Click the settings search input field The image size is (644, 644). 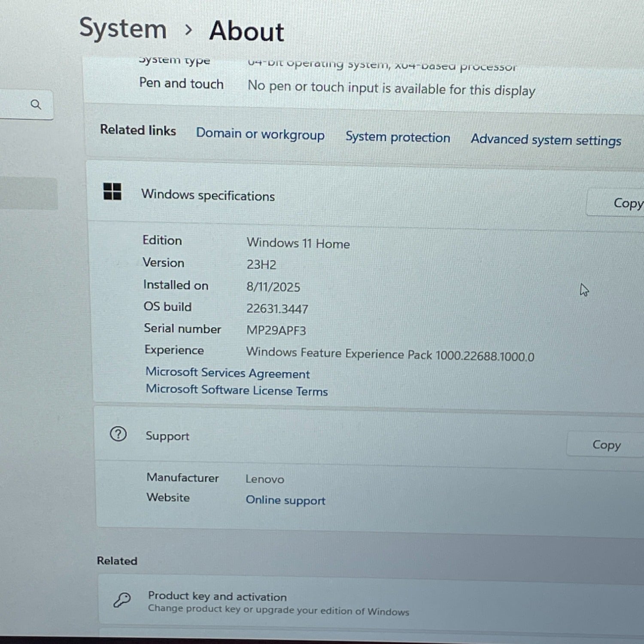(26, 105)
